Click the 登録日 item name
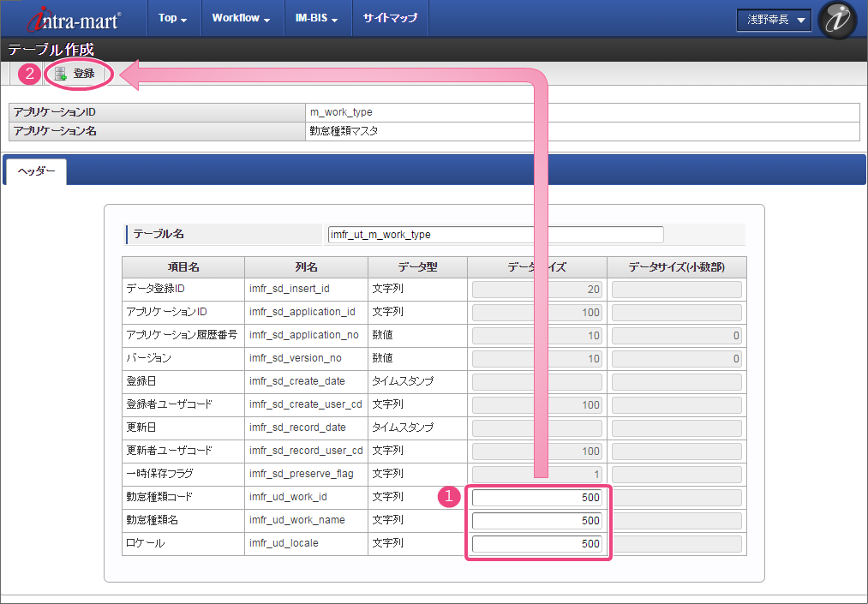Image resolution: width=868 pixels, height=604 pixels. point(141,381)
